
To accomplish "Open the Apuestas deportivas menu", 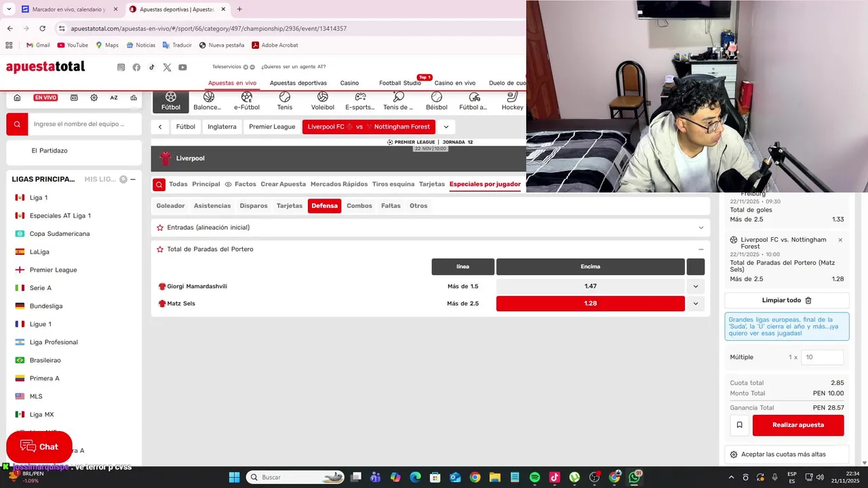I will (x=298, y=83).
